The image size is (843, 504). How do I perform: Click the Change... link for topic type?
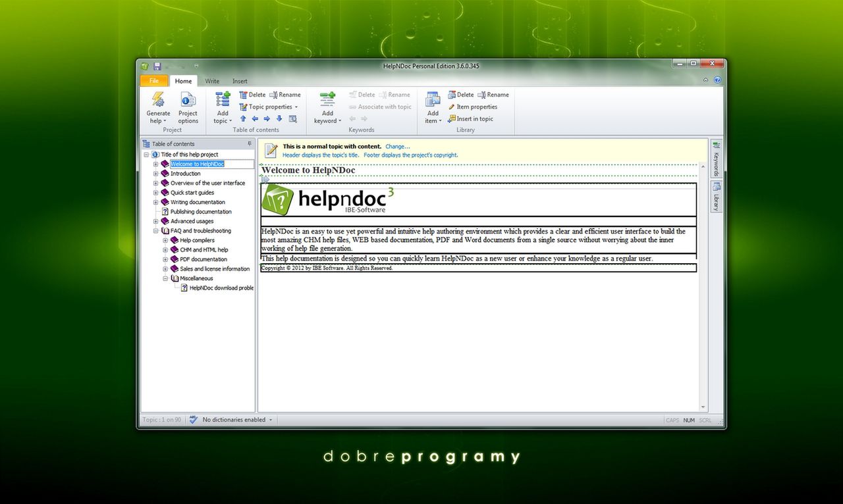[398, 147]
